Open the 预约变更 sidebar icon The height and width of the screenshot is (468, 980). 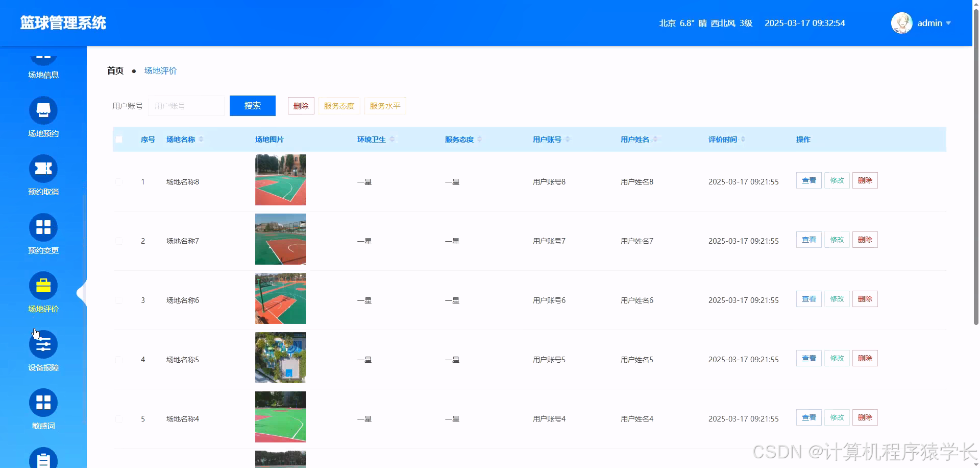click(x=43, y=227)
